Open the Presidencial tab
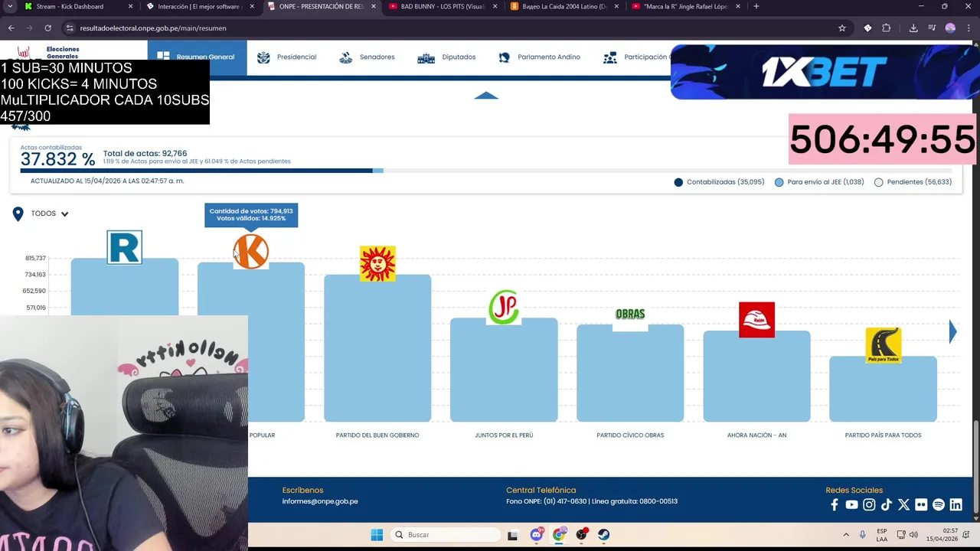Viewport: 980px width, 551px height. tap(287, 57)
